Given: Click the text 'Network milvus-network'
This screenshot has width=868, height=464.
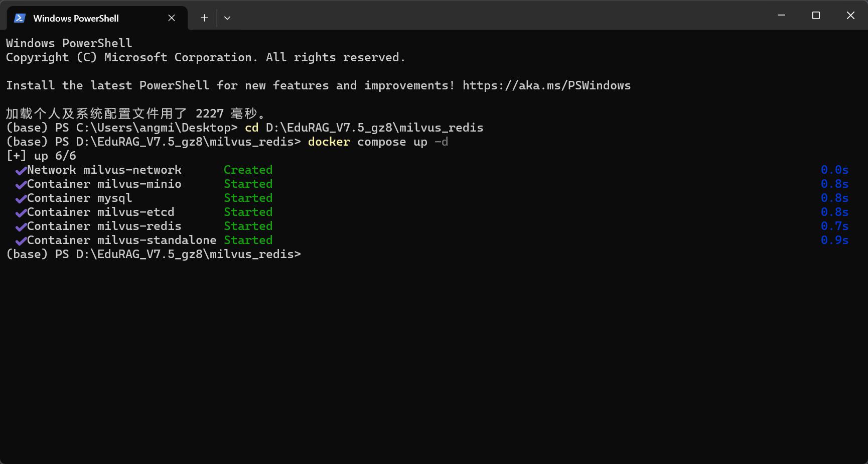Looking at the screenshot, I should click(x=104, y=170).
